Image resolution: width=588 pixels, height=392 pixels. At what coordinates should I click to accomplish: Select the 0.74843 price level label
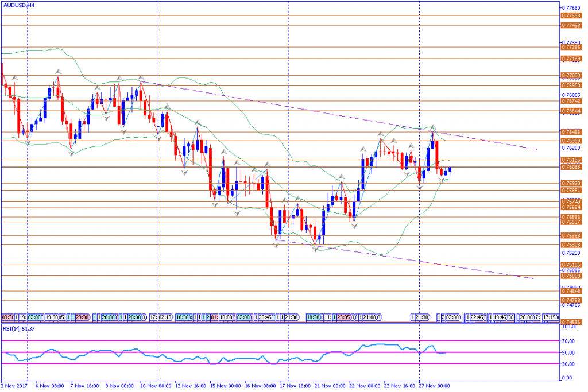(x=571, y=292)
